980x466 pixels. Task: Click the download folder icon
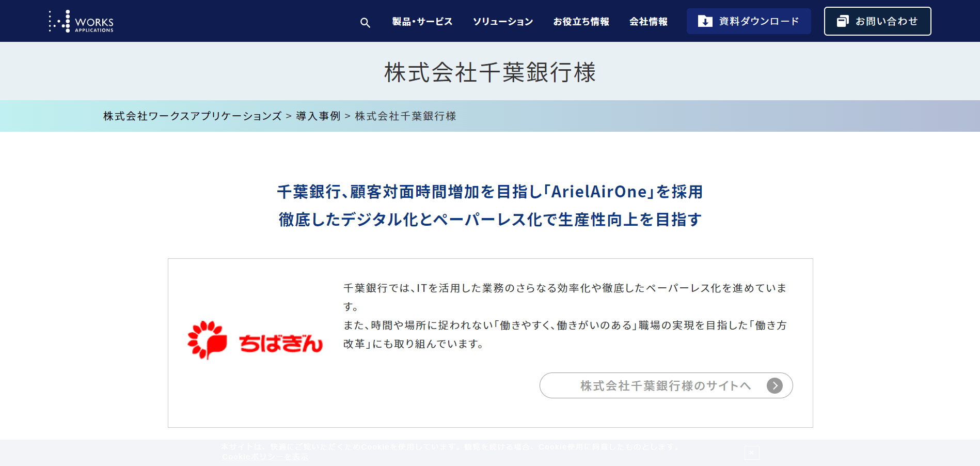(x=705, y=21)
